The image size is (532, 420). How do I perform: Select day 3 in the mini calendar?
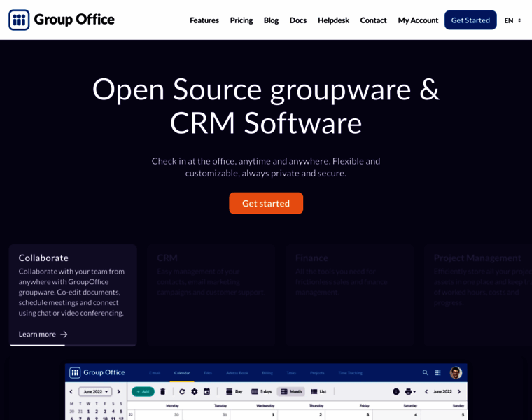pos(105,411)
